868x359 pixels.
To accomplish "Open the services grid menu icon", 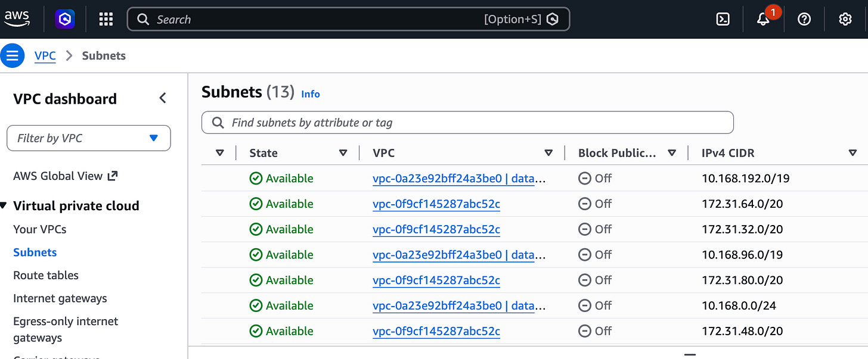I will pos(106,19).
